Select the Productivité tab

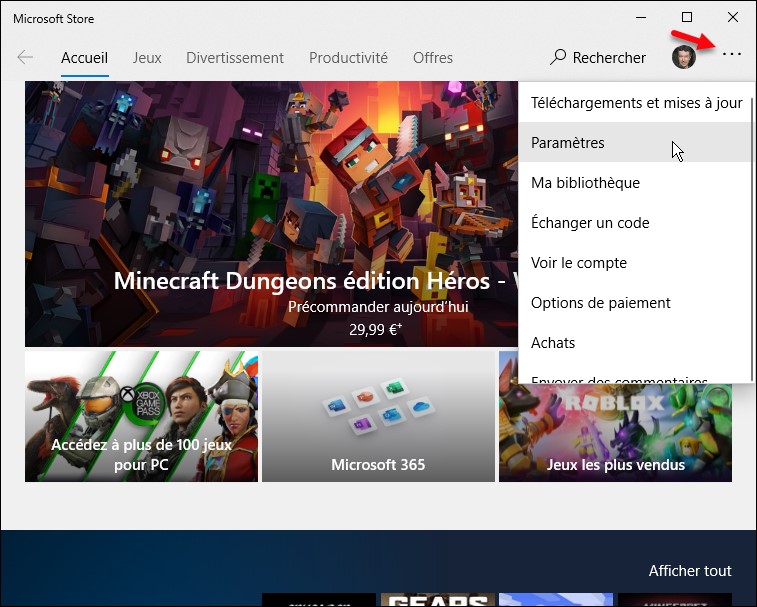tap(348, 58)
